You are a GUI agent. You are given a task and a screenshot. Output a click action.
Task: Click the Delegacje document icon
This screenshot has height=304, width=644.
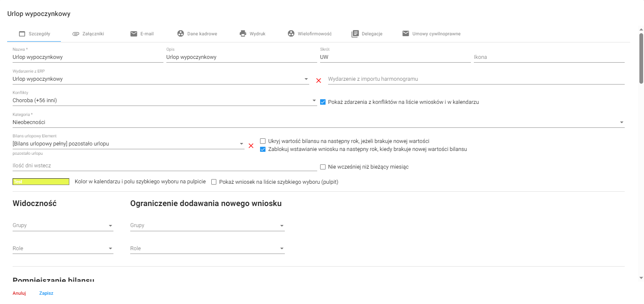coord(355,34)
